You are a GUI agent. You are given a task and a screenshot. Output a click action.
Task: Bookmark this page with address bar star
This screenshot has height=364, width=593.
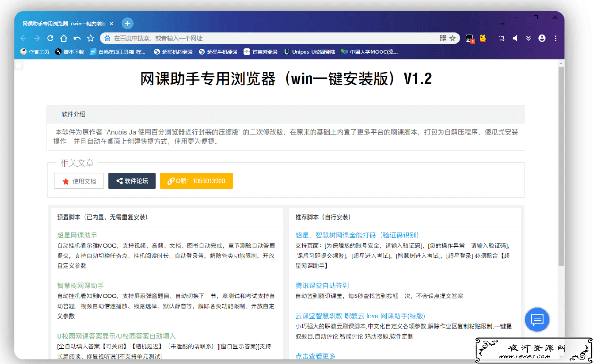pos(452,38)
